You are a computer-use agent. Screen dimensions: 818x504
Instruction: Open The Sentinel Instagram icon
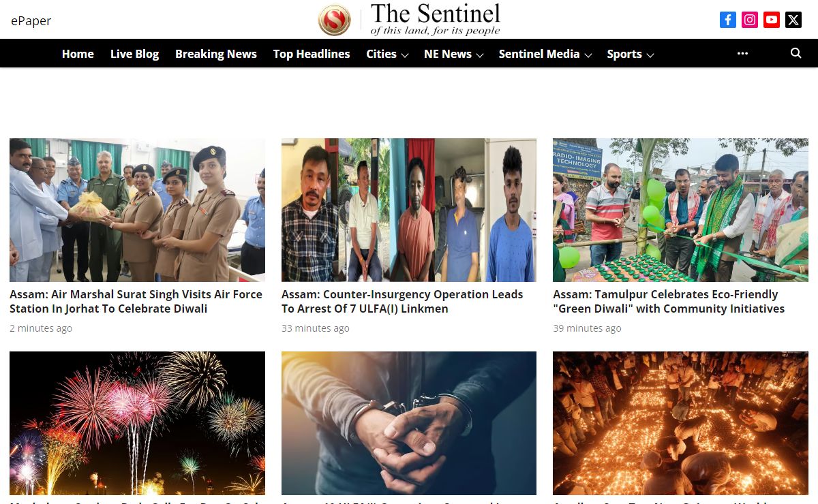(750, 20)
